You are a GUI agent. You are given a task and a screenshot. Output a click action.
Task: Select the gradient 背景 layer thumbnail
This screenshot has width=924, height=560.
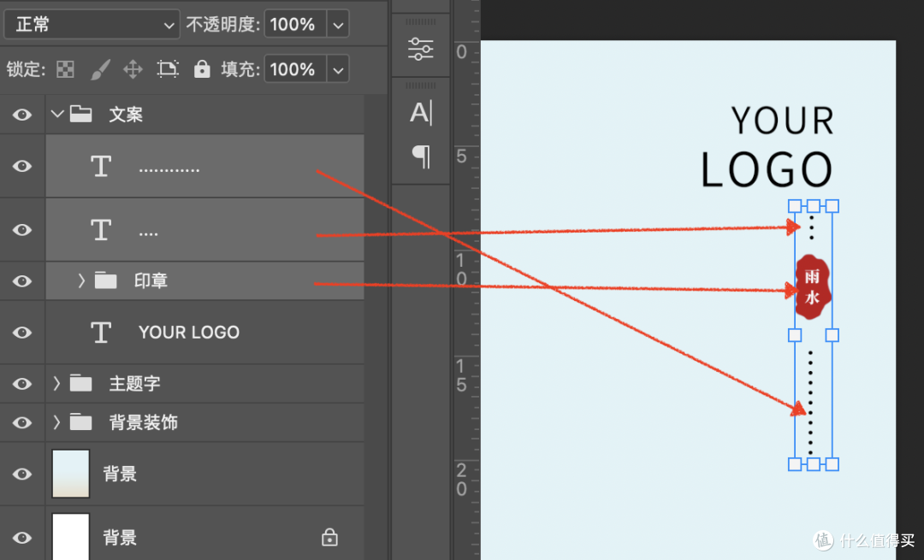click(x=71, y=474)
